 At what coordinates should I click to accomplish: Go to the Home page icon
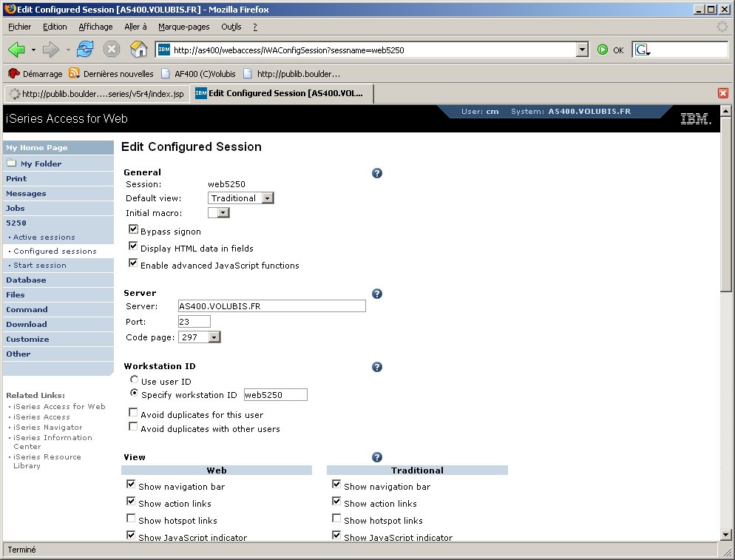138,50
